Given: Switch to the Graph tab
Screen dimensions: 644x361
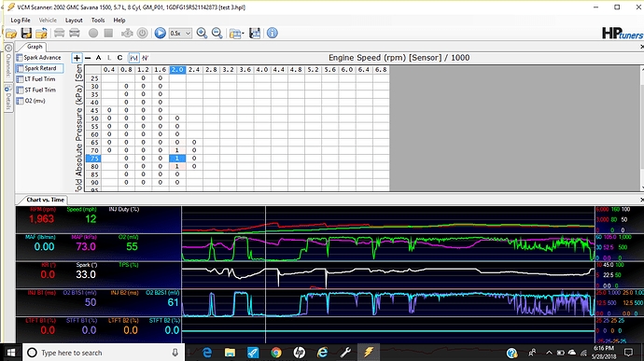Looking at the screenshot, I should pos(35,47).
